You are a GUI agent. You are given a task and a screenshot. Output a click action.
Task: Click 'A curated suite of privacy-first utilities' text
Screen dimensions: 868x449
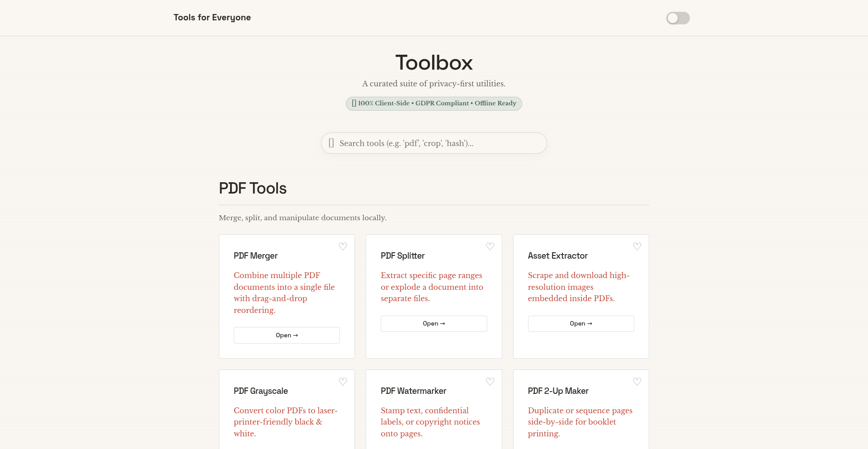[x=434, y=84]
